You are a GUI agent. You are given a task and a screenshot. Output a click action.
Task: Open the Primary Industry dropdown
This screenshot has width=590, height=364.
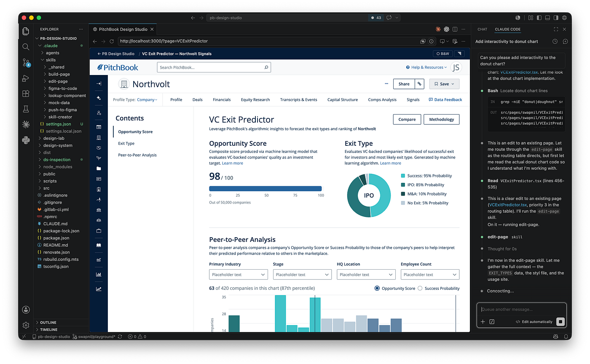238,274
